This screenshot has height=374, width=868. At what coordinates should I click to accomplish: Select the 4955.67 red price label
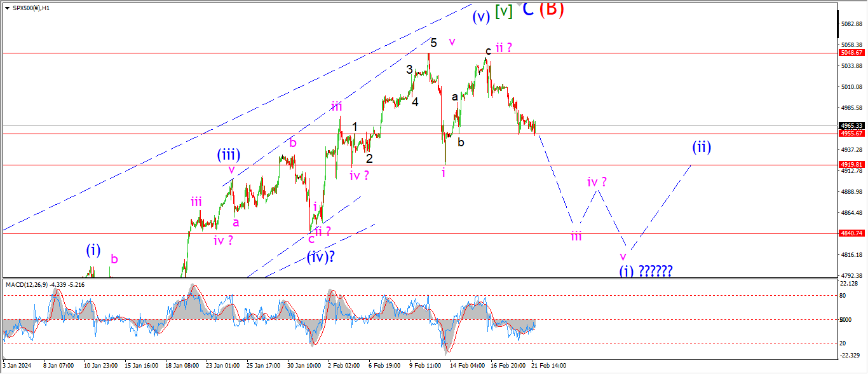pyautogui.click(x=852, y=134)
